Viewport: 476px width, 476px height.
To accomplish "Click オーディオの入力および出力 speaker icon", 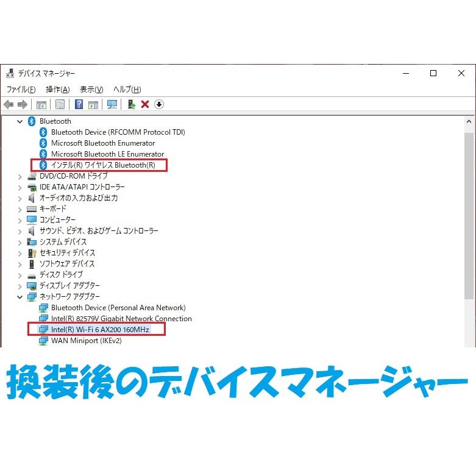I will [31, 198].
